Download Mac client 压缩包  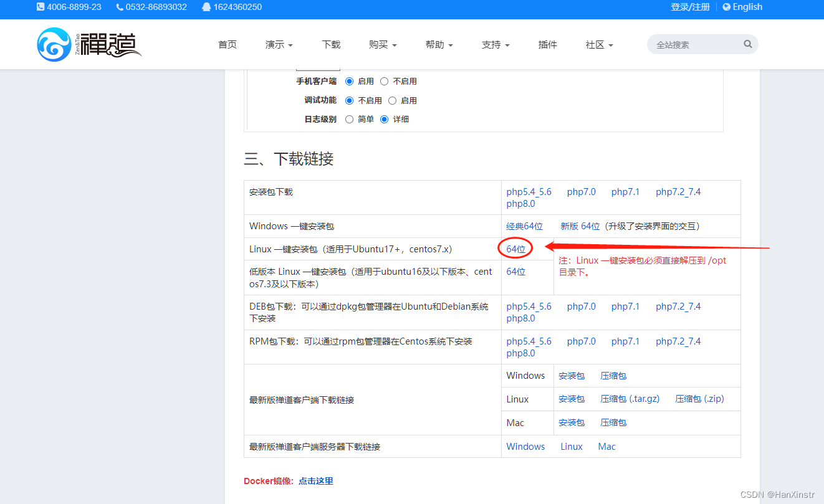[x=613, y=422]
